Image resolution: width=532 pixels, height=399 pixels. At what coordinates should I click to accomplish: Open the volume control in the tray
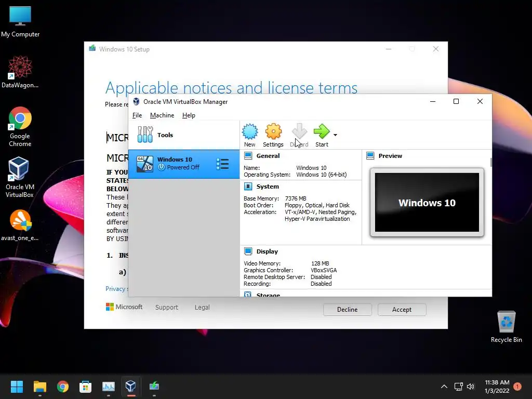[x=471, y=387]
